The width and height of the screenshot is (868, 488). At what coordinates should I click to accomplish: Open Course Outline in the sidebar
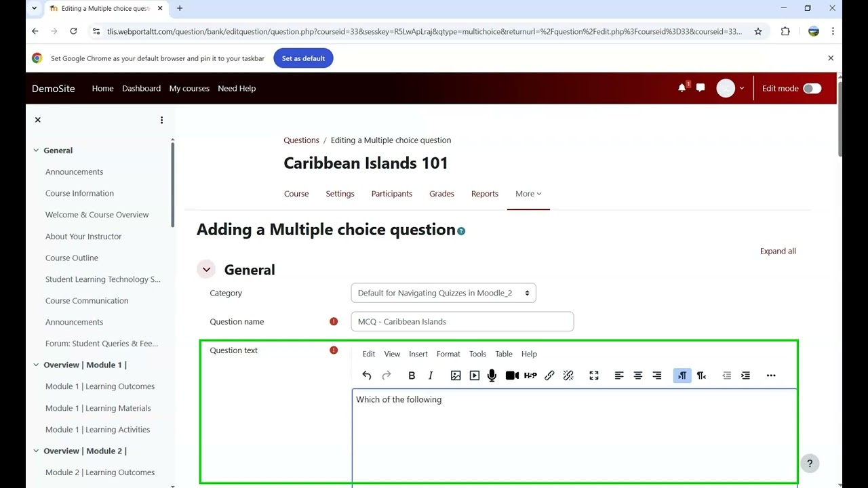pos(72,258)
